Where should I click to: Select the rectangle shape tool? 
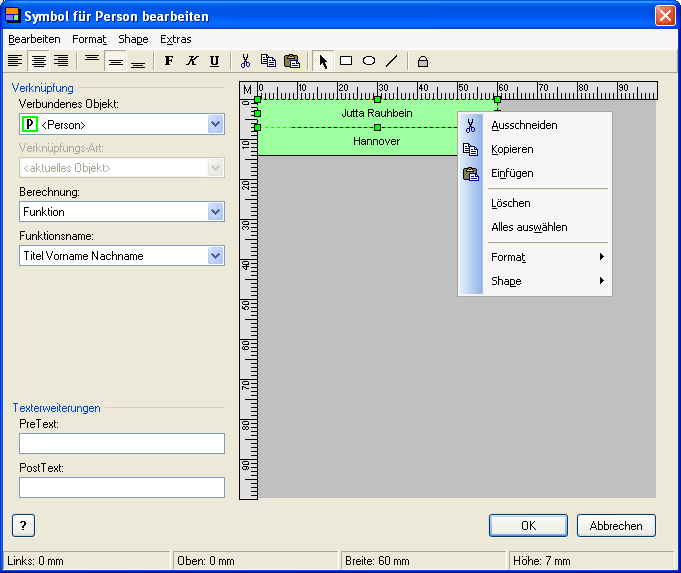(x=346, y=61)
